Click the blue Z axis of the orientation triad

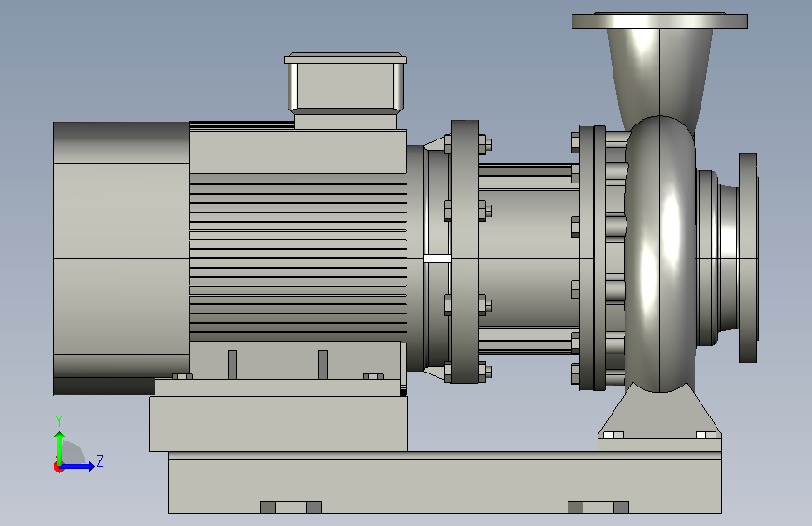[x=78, y=466]
